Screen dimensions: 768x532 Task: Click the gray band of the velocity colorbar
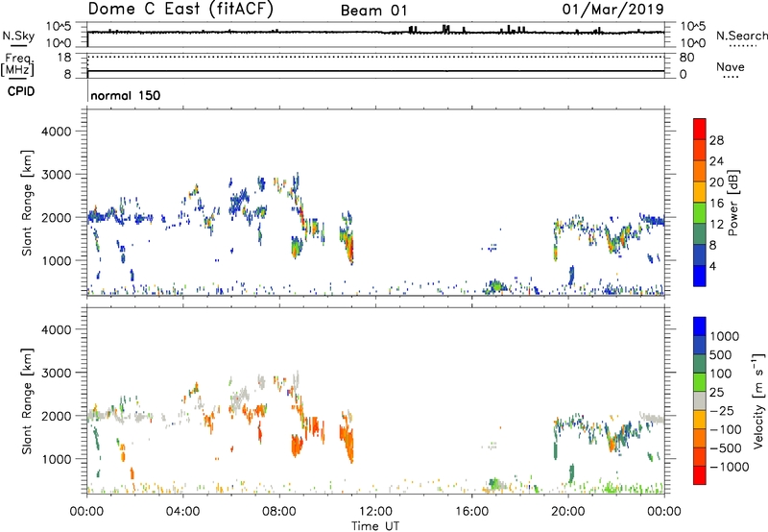coord(700,400)
